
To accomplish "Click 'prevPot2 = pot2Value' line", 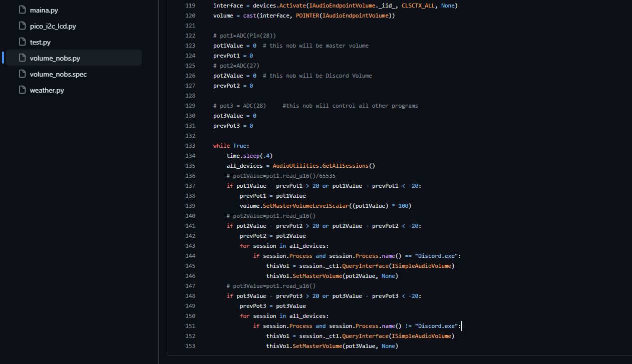I will click(x=272, y=236).
